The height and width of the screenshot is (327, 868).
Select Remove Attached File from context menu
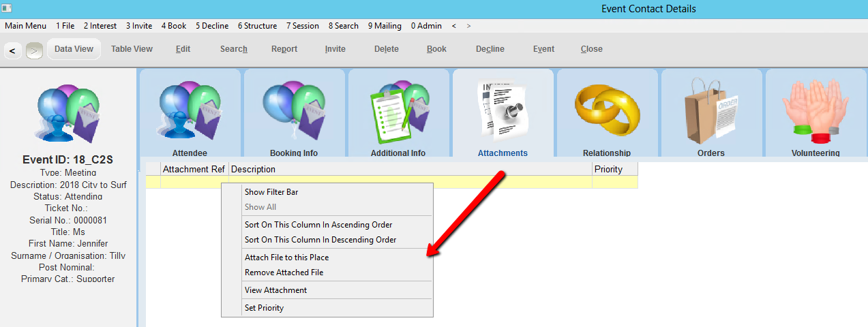point(284,272)
